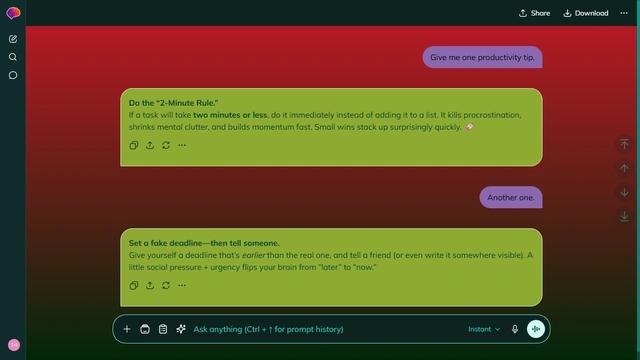The width and height of the screenshot is (640, 360).
Task: Open the top-right more options menu
Action: tap(624, 13)
